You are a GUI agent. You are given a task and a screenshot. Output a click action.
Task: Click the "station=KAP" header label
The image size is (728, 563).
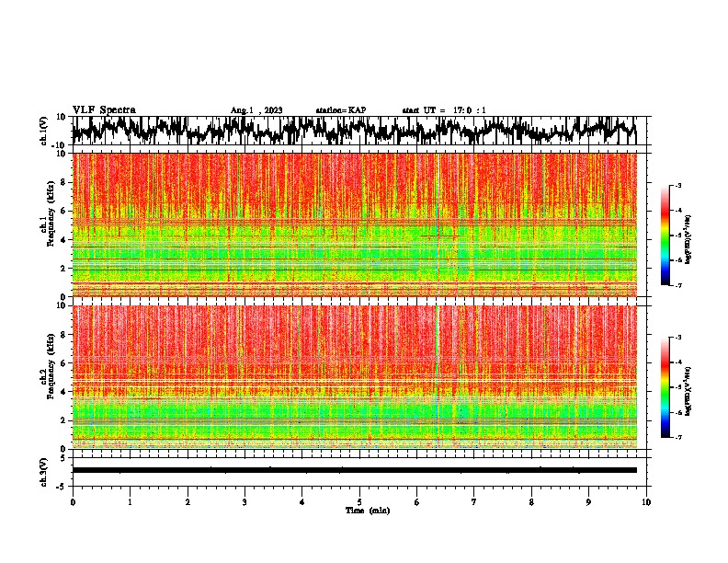click(341, 110)
